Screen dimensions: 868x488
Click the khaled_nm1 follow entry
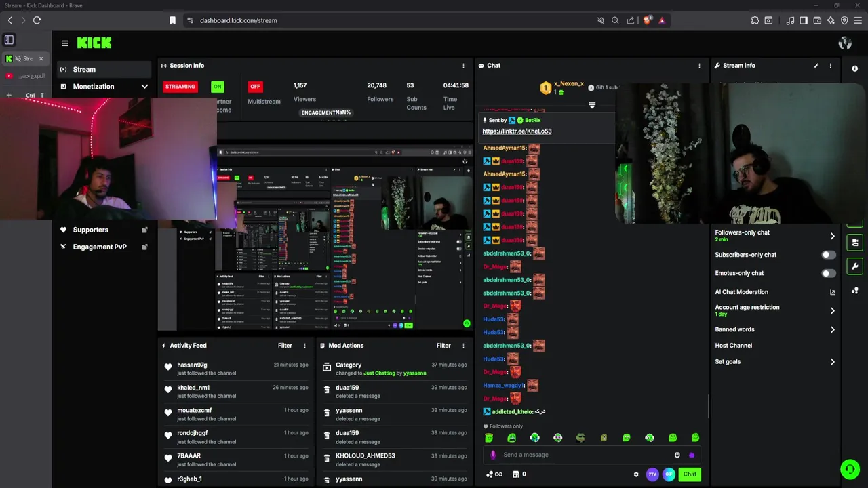[x=237, y=391]
